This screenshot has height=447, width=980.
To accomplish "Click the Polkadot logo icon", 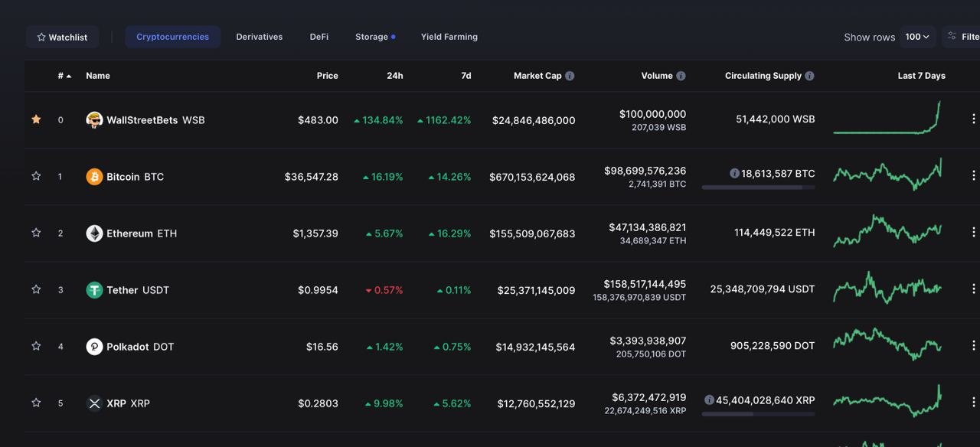I will pos(94,347).
